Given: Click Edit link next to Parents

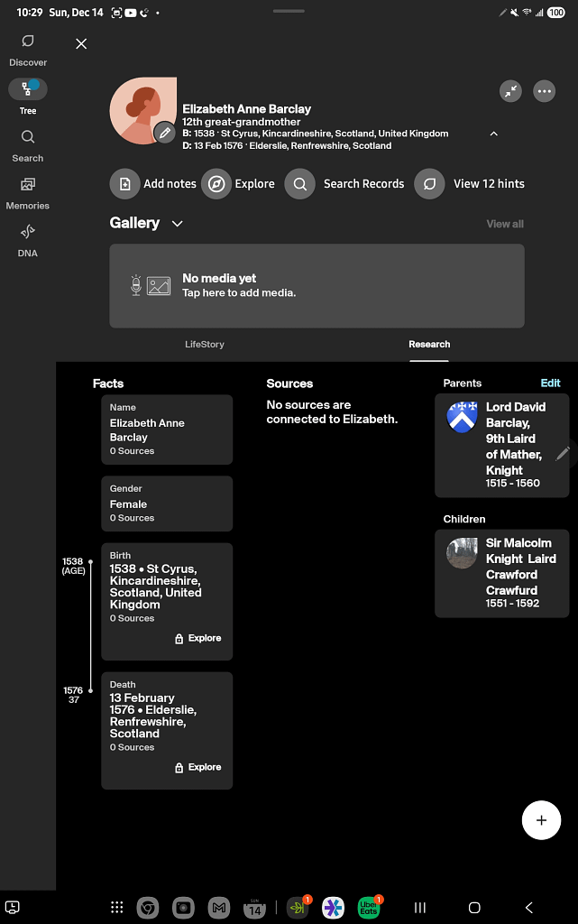Looking at the screenshot, I should (x=550, y=383).
